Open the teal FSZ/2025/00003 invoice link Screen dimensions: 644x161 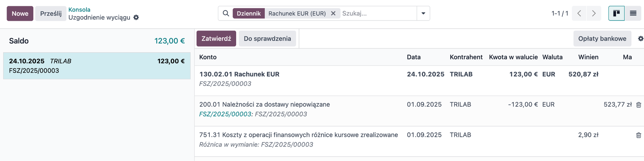tap(225, 114)
